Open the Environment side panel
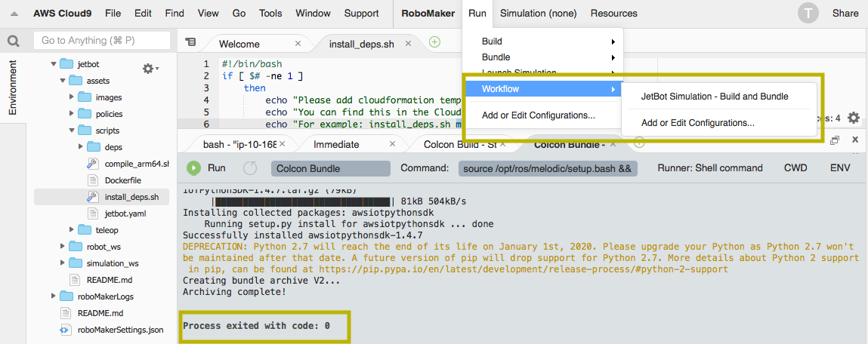Image resolution: width=868 pixels, height=344 pixels. click(x=14, y=88)
